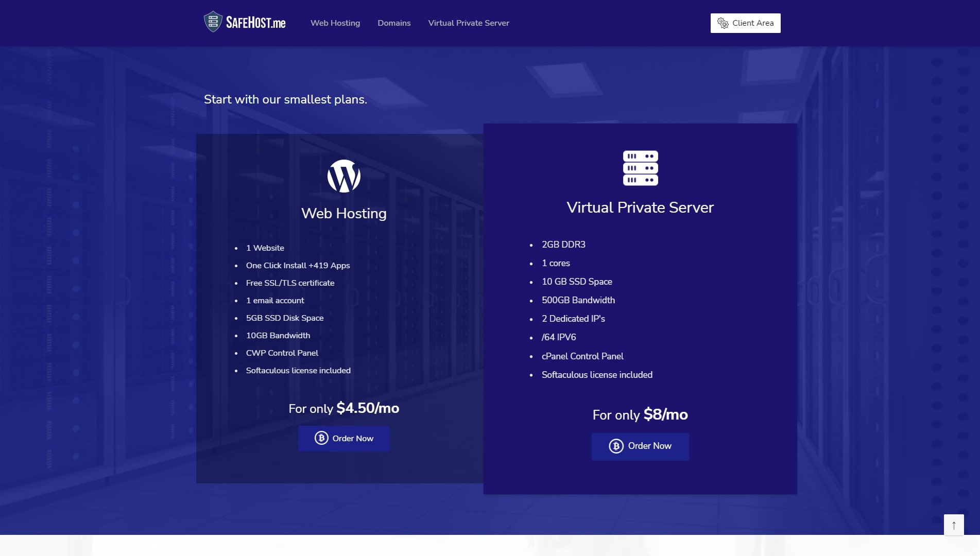The image size is (980, 556).
Task: Click the Virtual Private Server card heading
Action: (640, 207)
